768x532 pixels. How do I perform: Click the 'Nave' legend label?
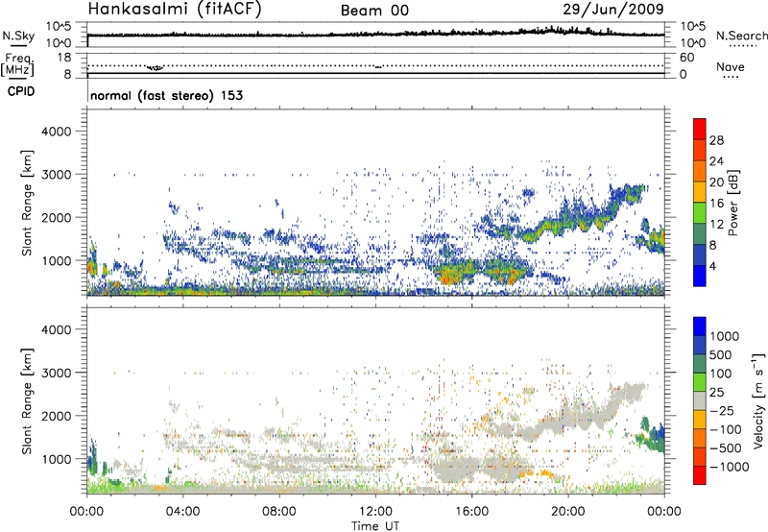730,66
